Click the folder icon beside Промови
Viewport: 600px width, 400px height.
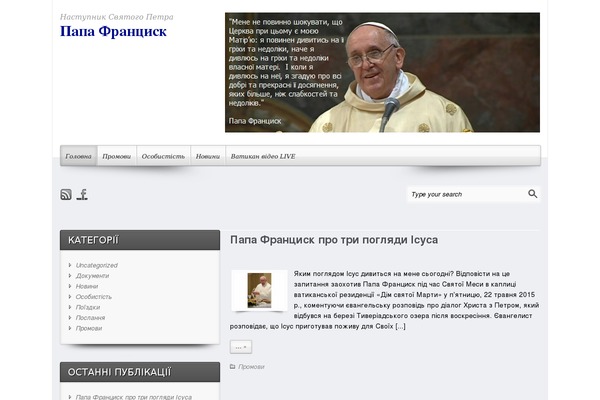pos(232,367)
